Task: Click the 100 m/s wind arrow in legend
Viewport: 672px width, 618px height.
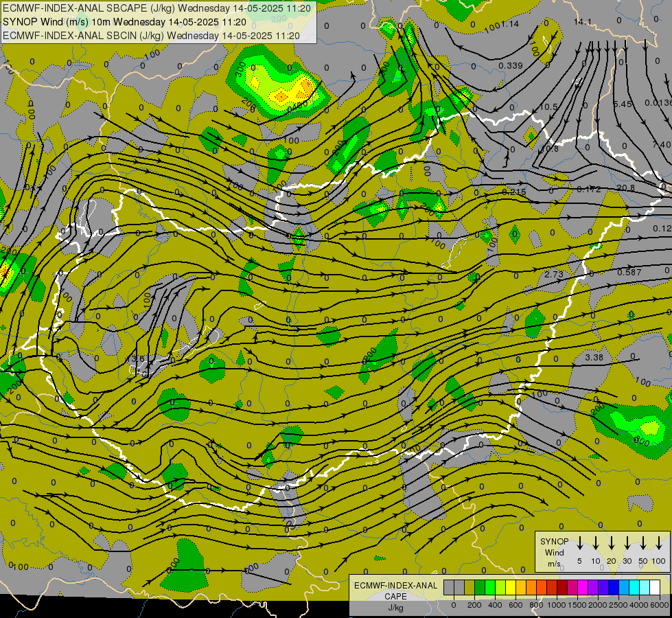Action: 659,543
